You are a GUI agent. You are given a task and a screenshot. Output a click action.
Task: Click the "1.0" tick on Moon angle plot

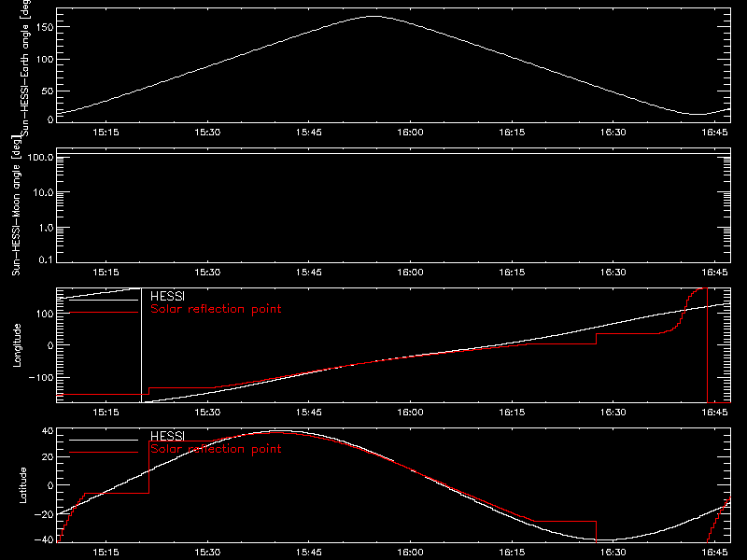coord(46,228)
